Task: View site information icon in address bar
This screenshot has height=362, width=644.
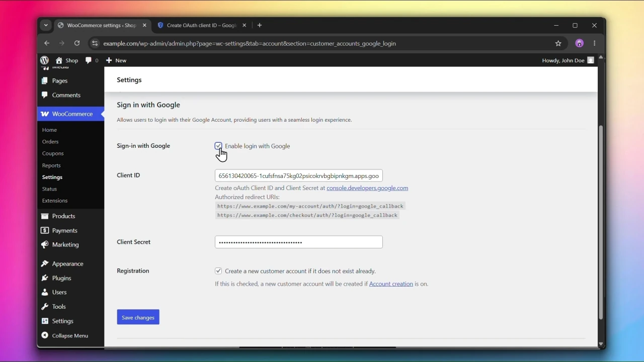Action: coord(95,44)
